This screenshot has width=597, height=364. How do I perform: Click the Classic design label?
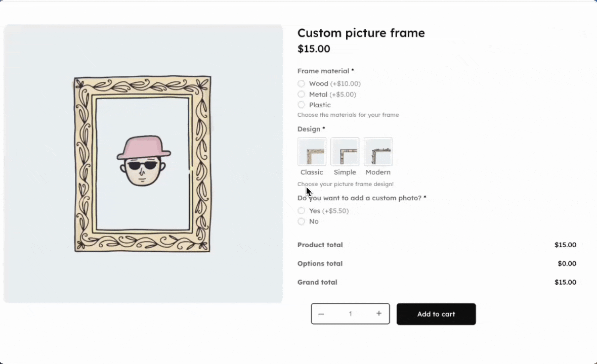pos(312,172)
